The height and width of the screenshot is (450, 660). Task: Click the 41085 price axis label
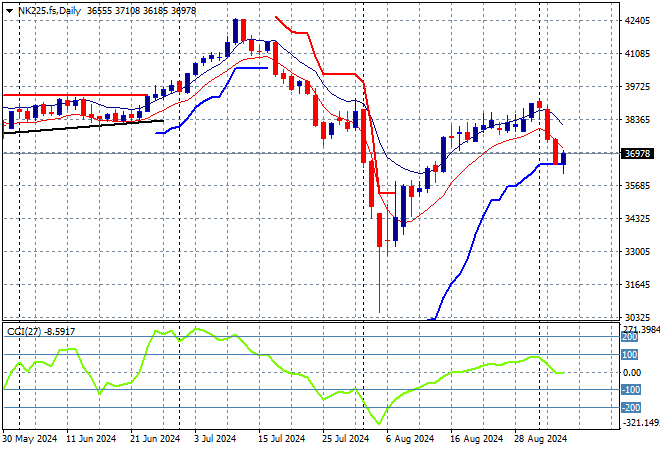(x=637, y=54)
